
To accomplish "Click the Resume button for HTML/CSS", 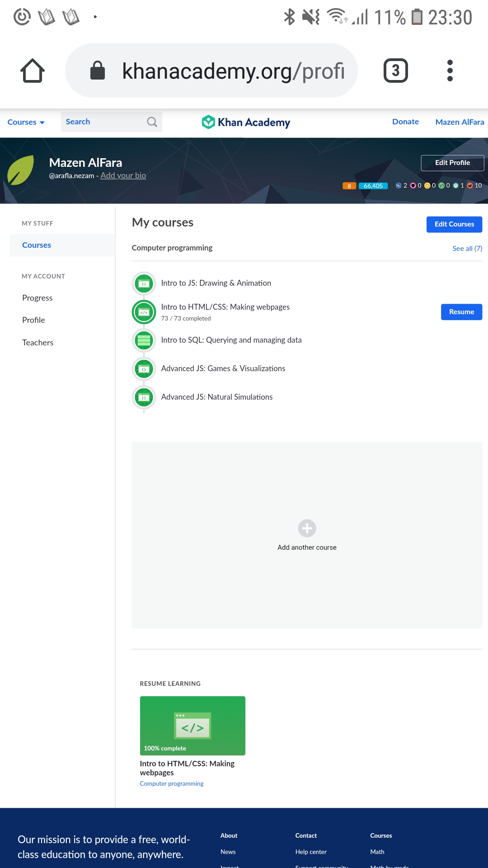I will [x=461, y=312].
